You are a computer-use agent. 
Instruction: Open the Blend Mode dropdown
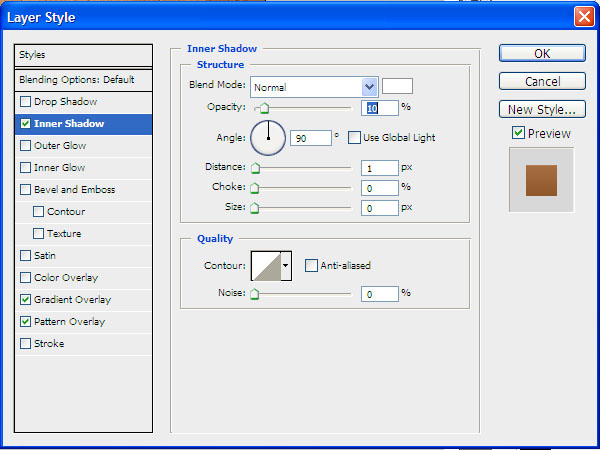tap(369, 87)
